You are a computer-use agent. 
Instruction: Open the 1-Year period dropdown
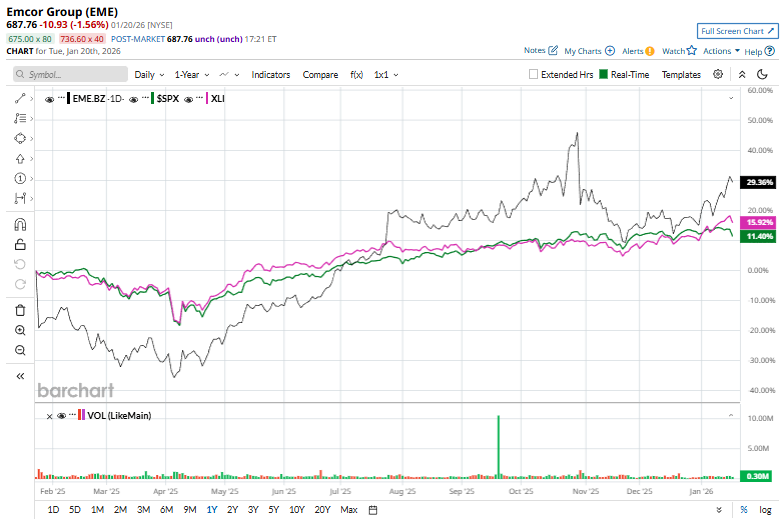pos(192,74)
